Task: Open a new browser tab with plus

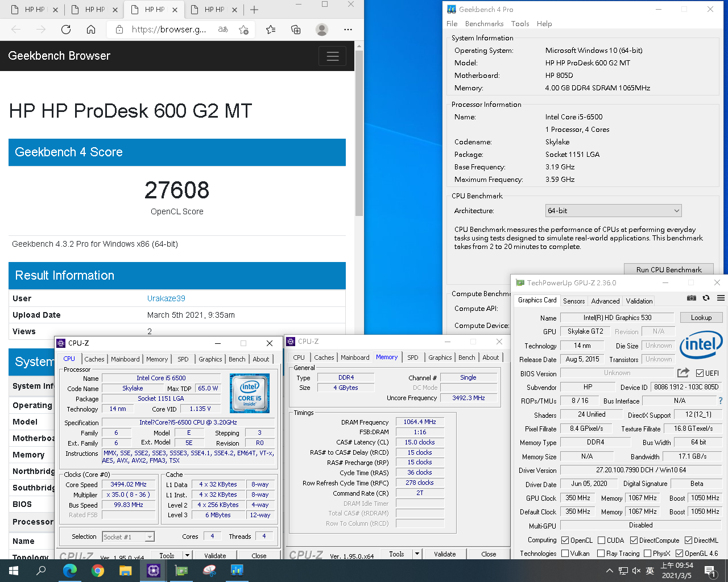Action: 254,10
